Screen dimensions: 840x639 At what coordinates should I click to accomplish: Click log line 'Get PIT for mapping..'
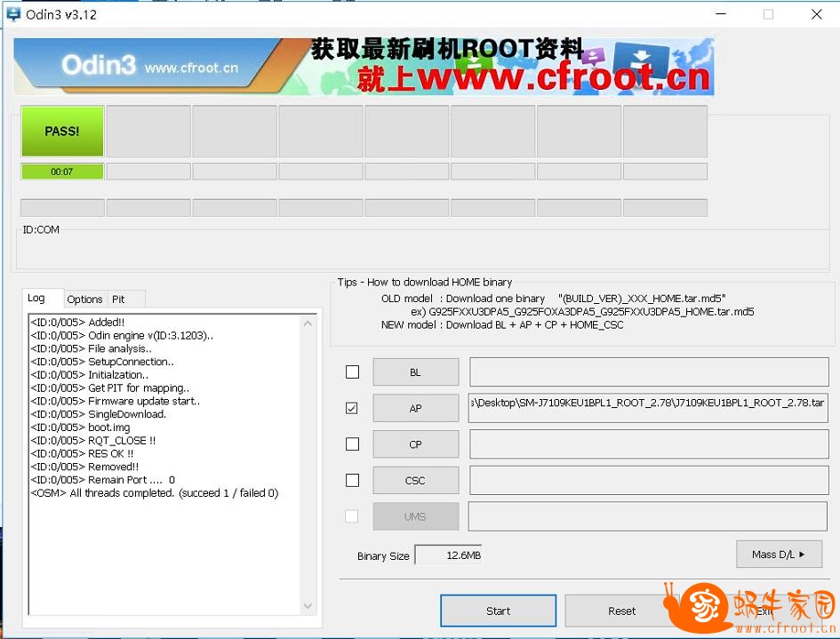pyautogui.click(x=110, y=388)
